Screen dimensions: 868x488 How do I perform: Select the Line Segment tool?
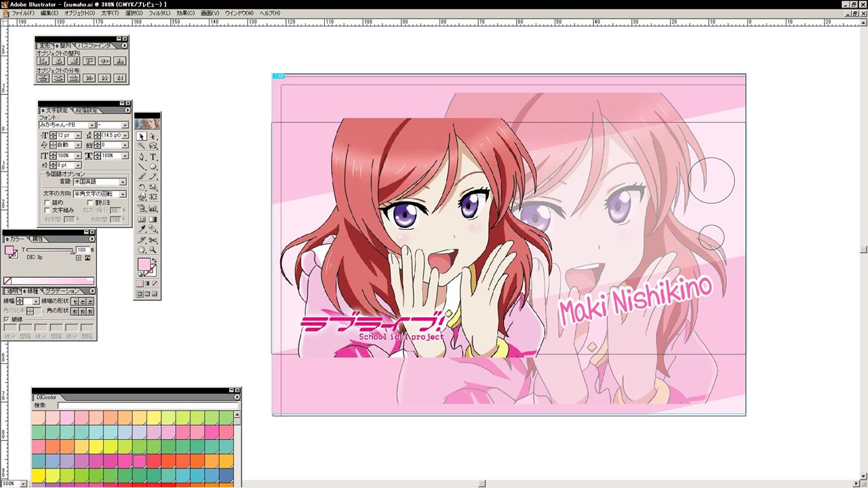click(x=142, y=166)
